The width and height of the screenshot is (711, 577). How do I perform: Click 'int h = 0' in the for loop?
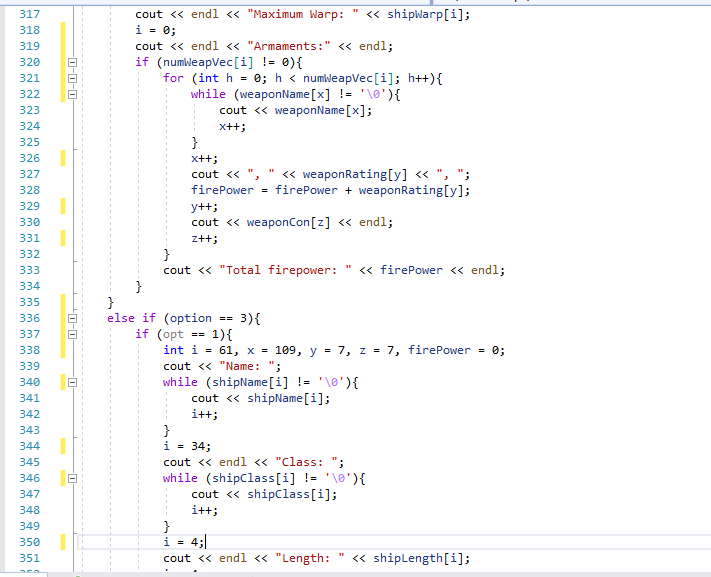coord(229,78)
